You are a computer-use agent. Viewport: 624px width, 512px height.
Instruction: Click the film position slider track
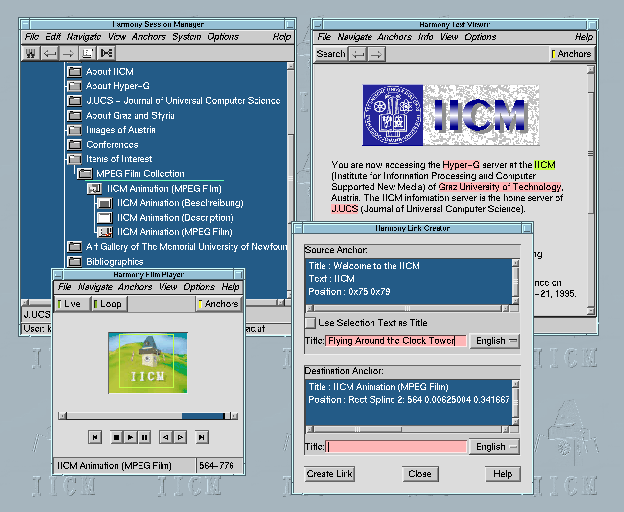[x=120, y=415]
